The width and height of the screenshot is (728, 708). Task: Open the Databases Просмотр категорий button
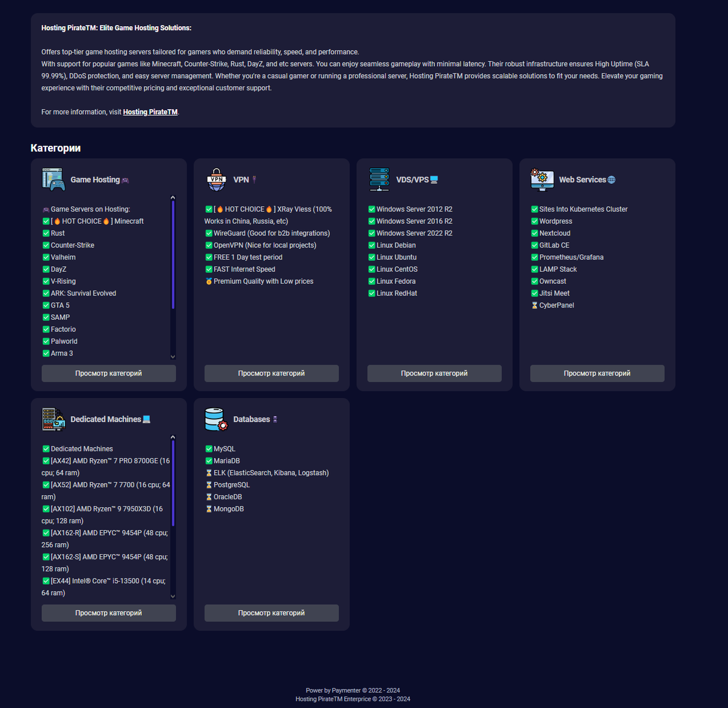271,613
